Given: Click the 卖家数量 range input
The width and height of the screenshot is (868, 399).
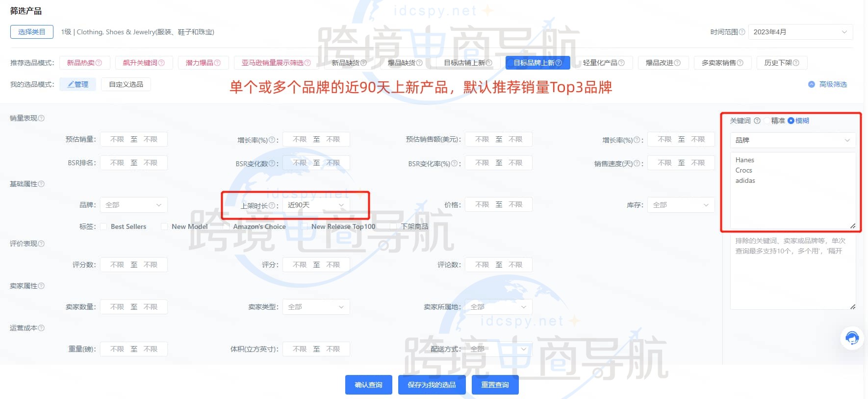Looking at the screenshot, I should (x=134, y=307).
